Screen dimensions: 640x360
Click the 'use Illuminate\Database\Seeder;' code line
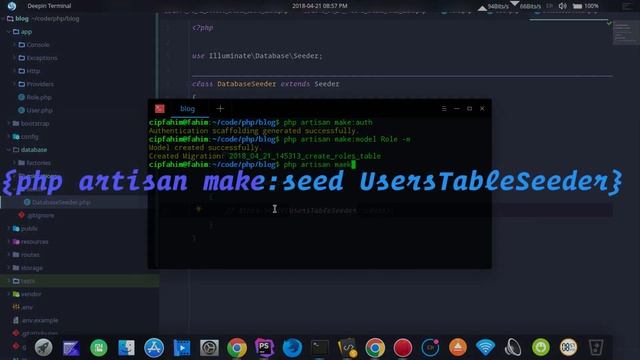tap(257, 56)
